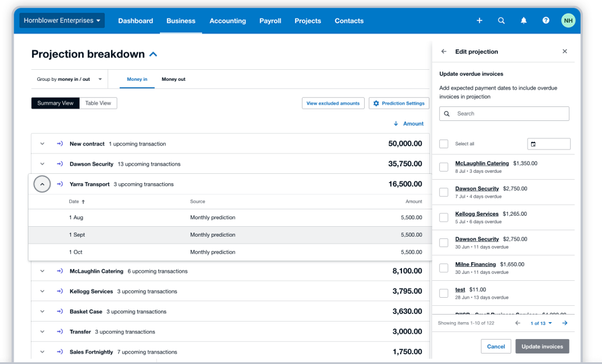Go back with Edit projection arrow

[x=444, y=51]
